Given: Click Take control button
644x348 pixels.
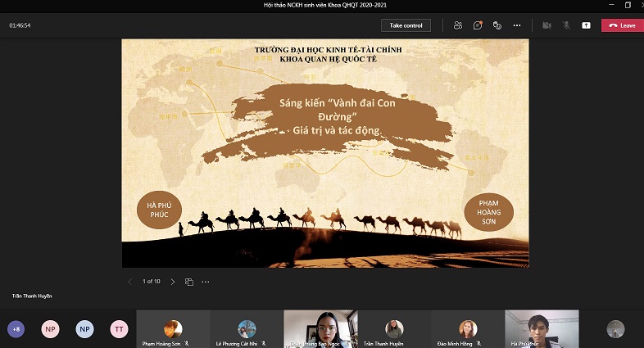Looking at the screenshot, I should 406,25.
